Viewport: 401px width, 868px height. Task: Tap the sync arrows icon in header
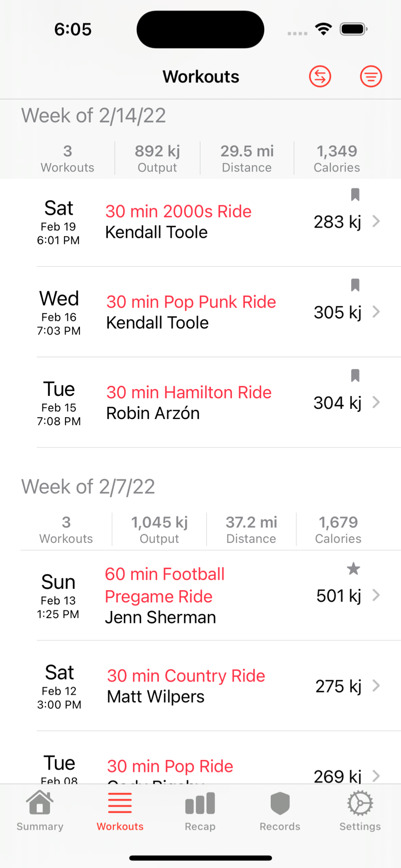(x=320, y=76)
